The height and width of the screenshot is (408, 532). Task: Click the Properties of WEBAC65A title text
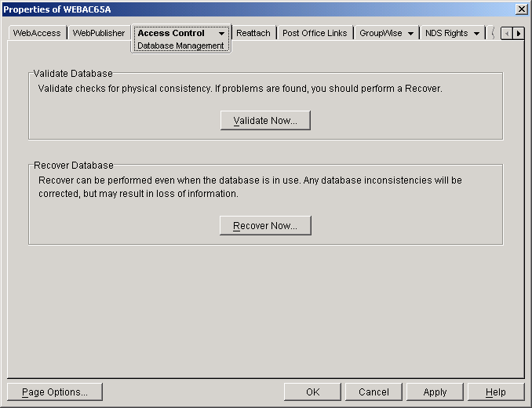pyautogui.click(x=57, y=9)
